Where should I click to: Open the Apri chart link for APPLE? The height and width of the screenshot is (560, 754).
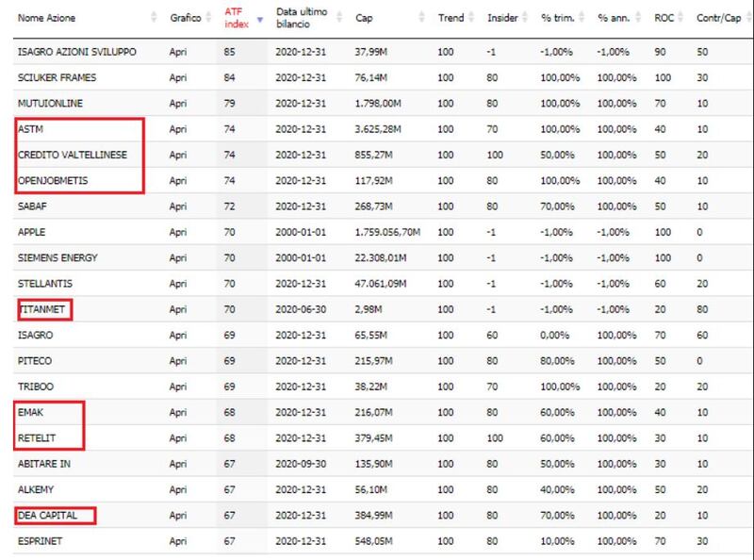178,232
